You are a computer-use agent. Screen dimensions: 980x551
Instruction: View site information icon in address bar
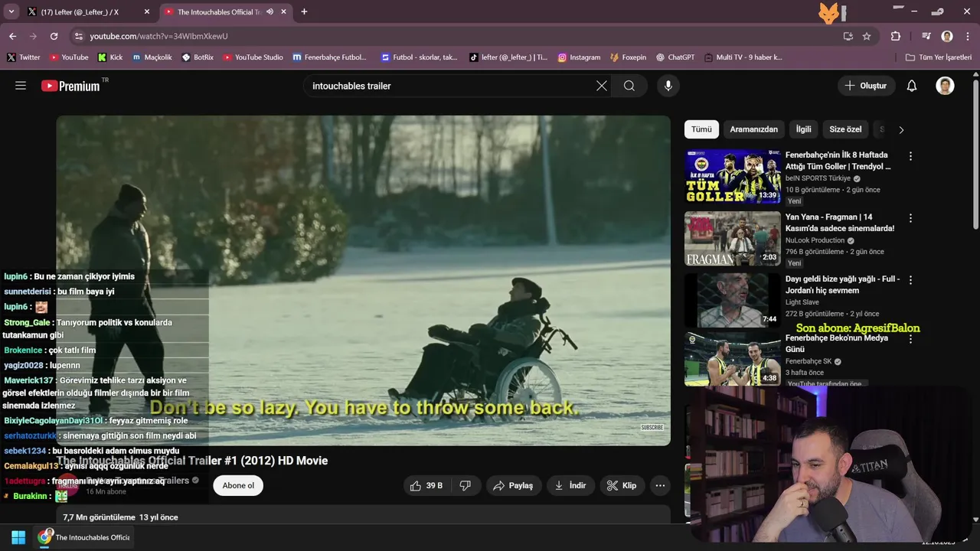coord(78,36)
